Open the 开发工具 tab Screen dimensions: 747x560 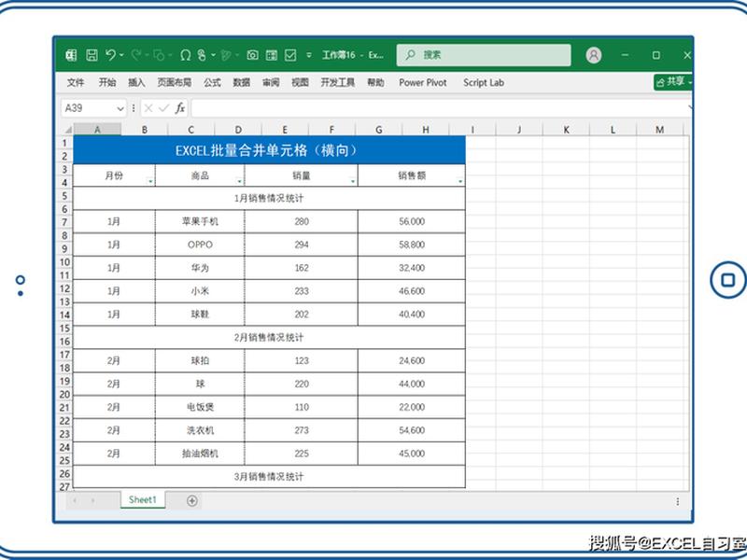click(x=337, y=82)
